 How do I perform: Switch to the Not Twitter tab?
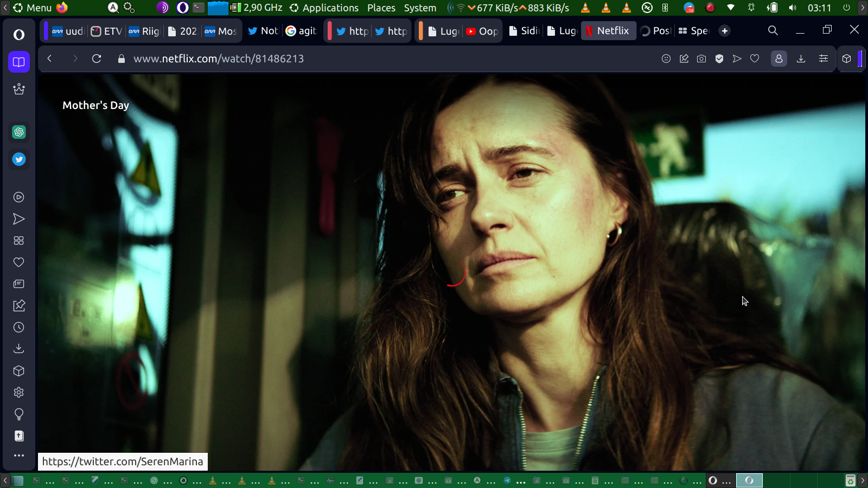tap(263, 31)
